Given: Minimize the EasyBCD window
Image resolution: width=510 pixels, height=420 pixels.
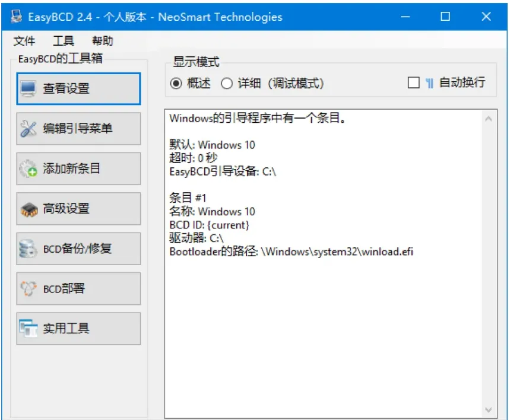Looking at the screenshot, I should click(406, 17).
